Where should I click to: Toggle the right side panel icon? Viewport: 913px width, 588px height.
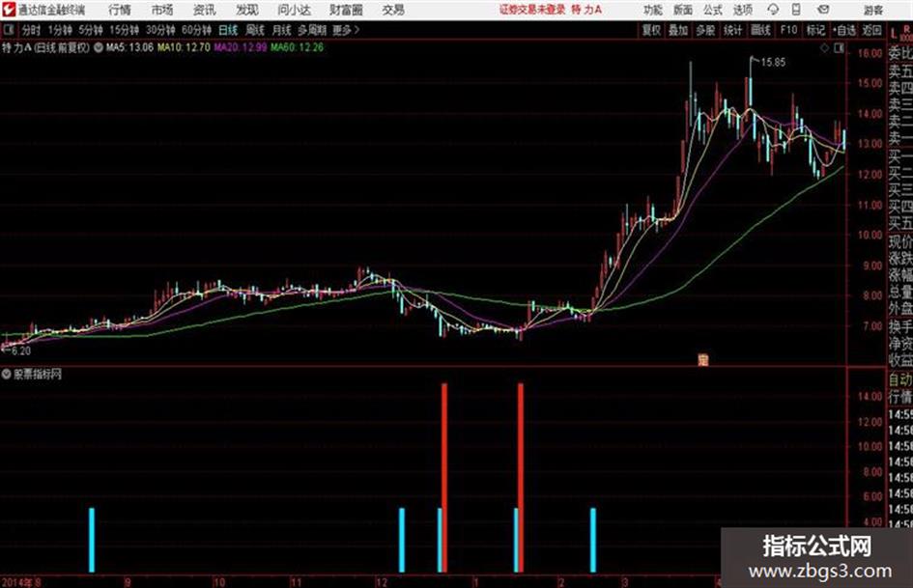[x=839, y=48]
